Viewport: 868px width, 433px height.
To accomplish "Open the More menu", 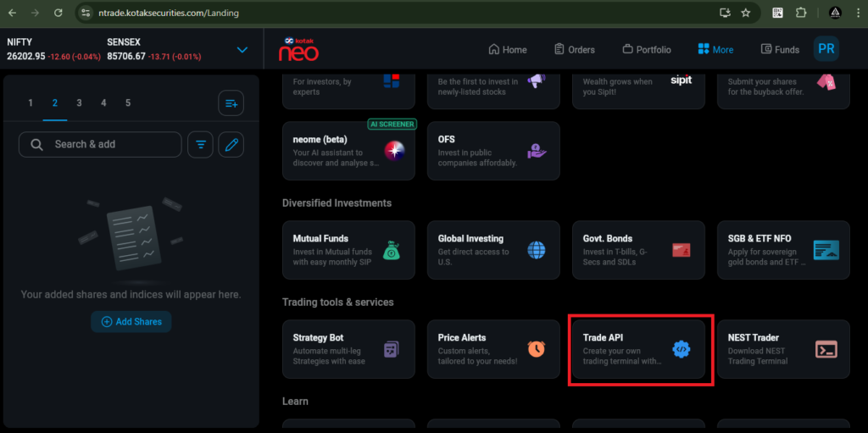I will click(x=715, y=50).
